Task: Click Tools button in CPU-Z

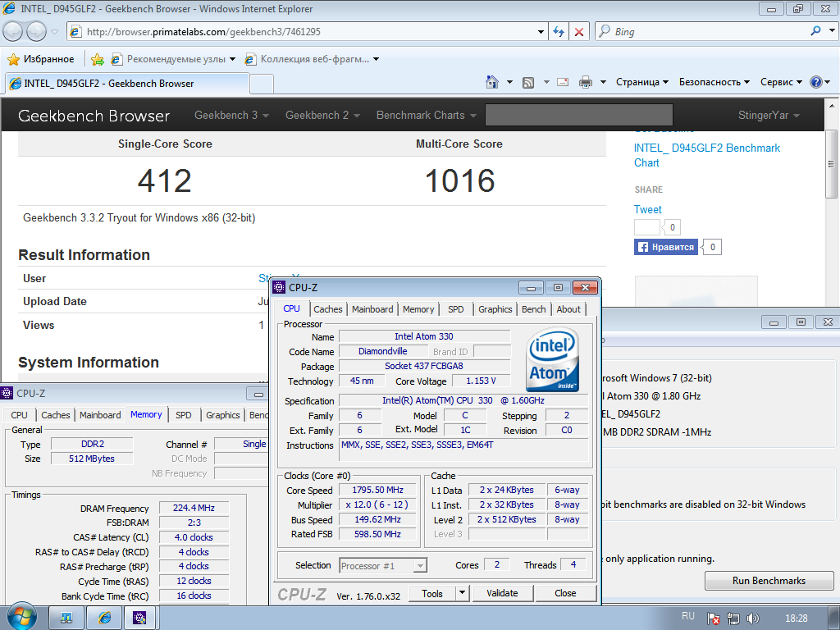Action: (x=431, y=593)
